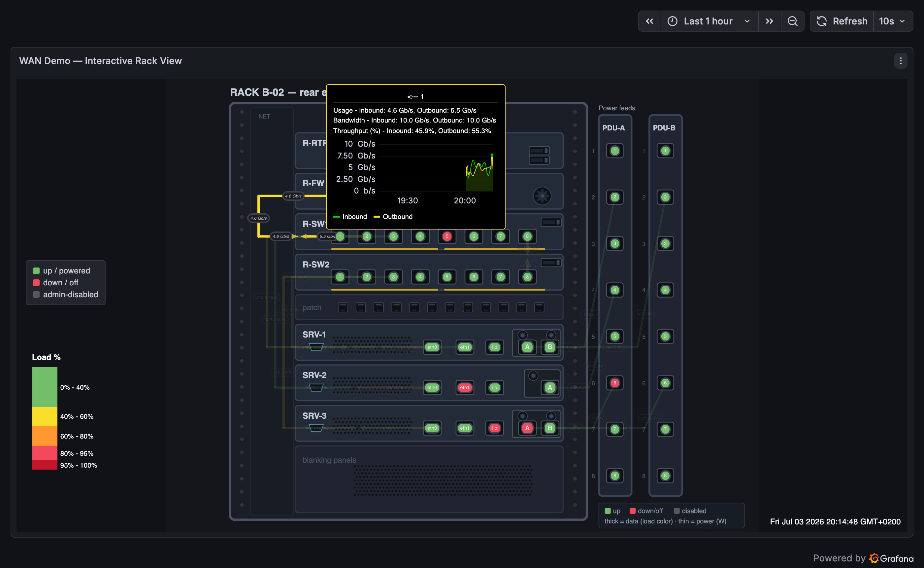Viewport: 924px width, 568px height.
Task: Click SRV-1 power supply B
Action: tap(550, 347)
